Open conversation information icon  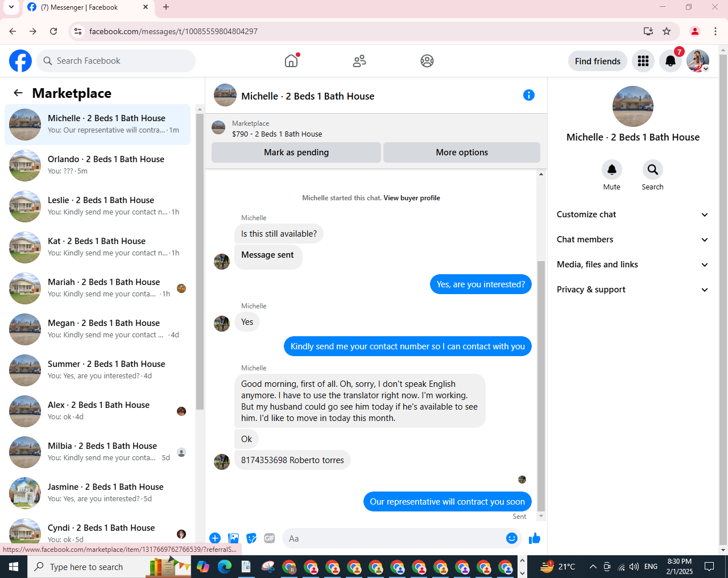click(529, 95)
